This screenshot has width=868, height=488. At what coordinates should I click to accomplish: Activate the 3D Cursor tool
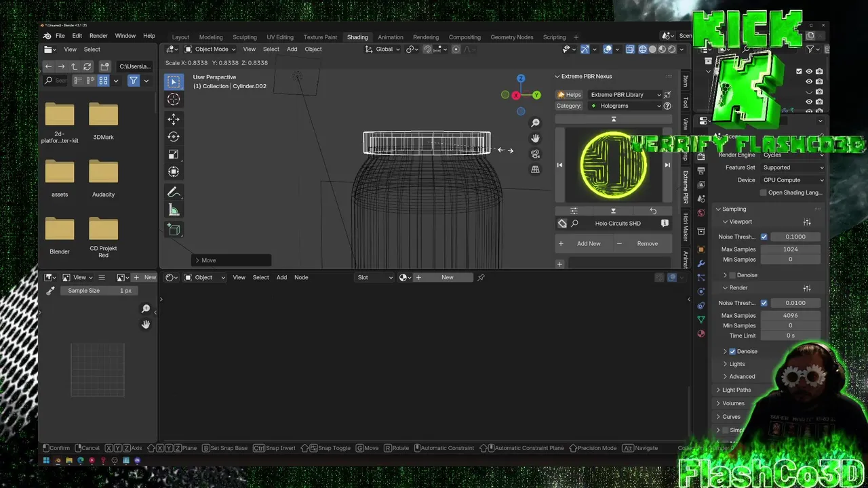[x=174, y=100]
